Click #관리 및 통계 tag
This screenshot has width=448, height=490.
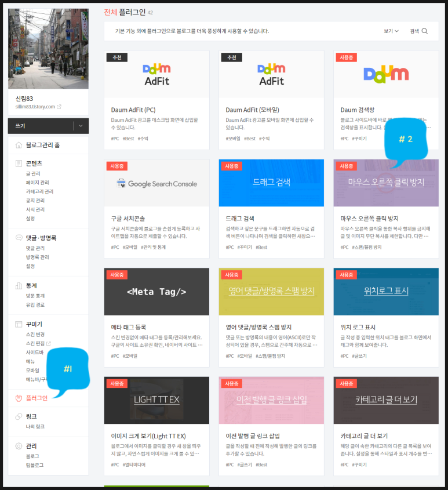(153, 247)
